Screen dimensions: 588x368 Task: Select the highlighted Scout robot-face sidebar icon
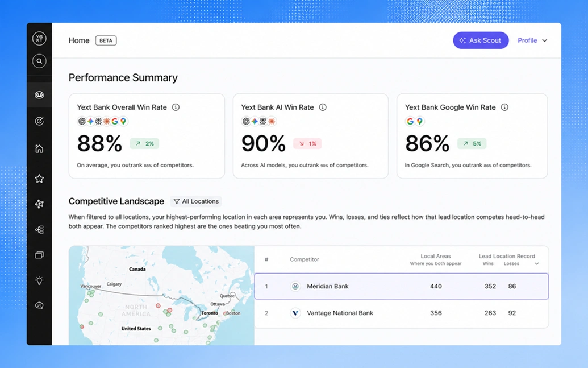(x=39, y=95)
